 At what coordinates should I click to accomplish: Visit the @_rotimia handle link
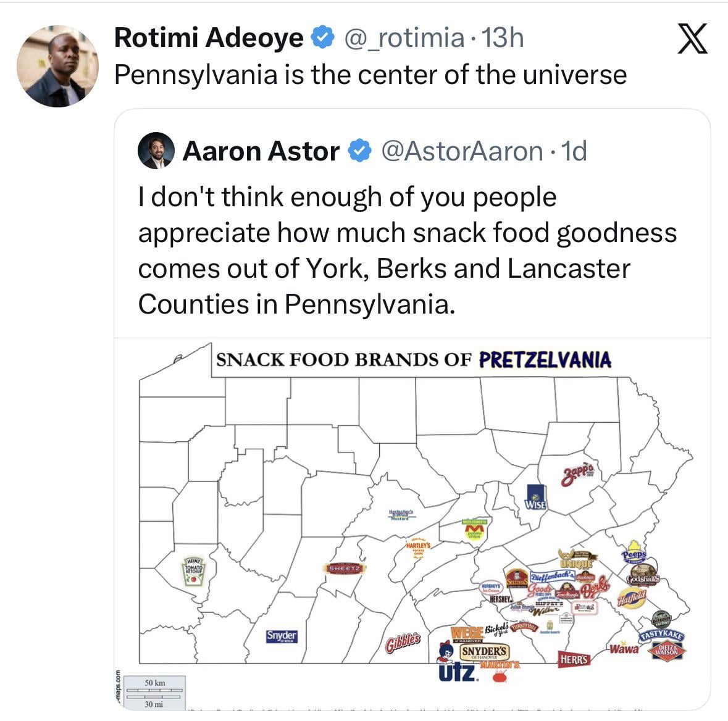(403, 38)
